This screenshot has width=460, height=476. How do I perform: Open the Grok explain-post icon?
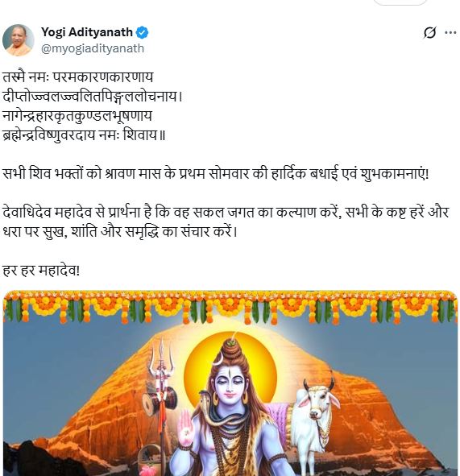430,32
